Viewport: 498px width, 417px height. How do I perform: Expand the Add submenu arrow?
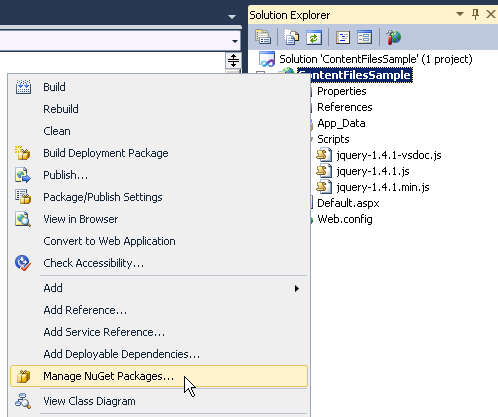click(297, 288)
